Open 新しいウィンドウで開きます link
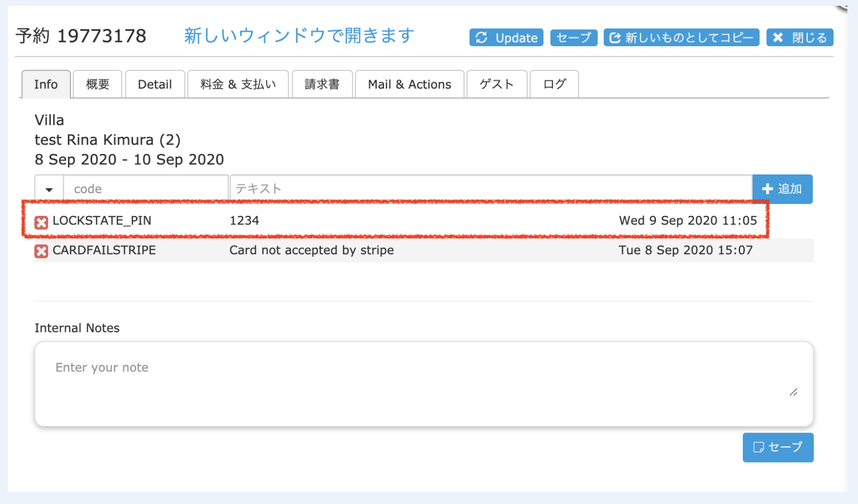Screen dimensions: 858x504 point(299,36)
